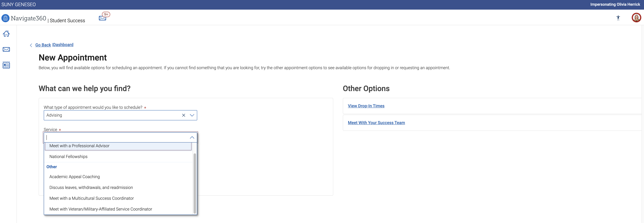The image size is (644, 223).
Task: Open the calendar icon in sidebar
Action: (x=6, y=65)
